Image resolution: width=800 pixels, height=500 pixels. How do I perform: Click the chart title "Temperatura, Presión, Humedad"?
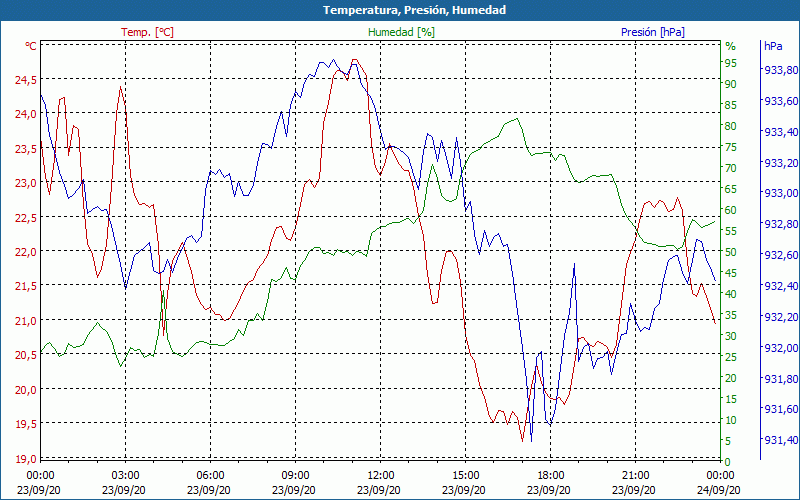[x=414, y=10]
